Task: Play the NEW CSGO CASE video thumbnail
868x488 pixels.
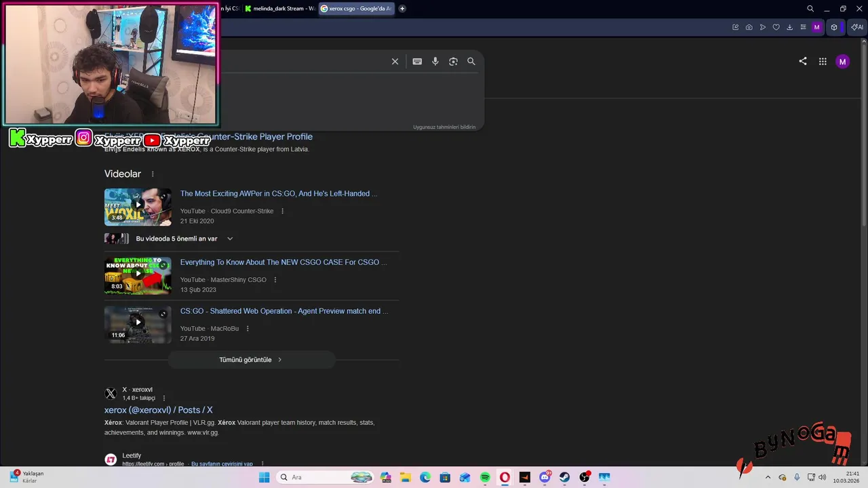Action: point(138,275)
